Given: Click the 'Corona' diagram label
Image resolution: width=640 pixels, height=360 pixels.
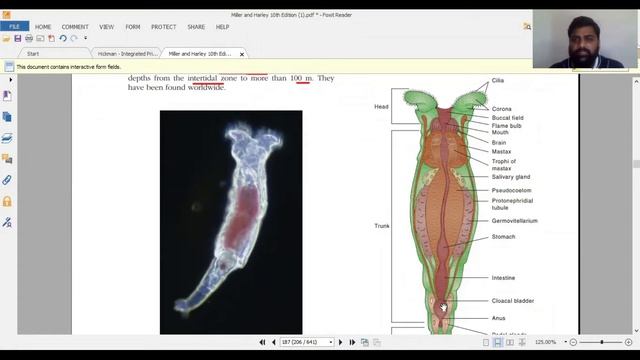Looking at the screenshot, I should pos(501,109).
